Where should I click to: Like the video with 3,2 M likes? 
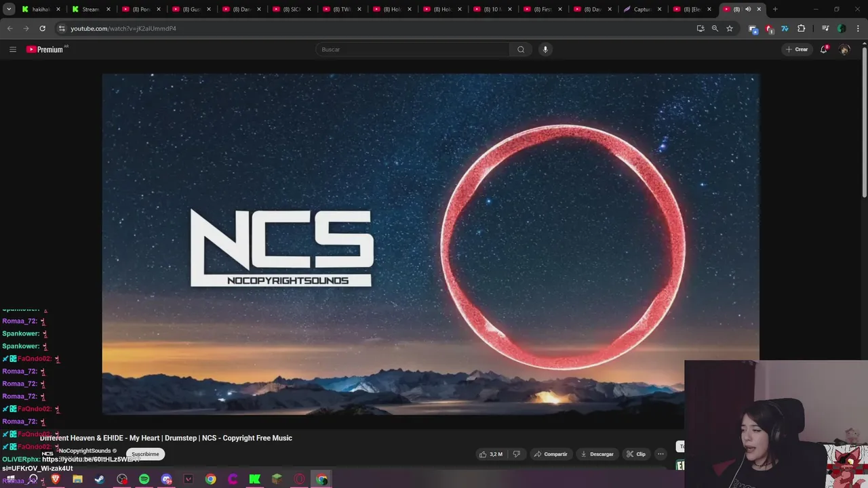[490, 454]
